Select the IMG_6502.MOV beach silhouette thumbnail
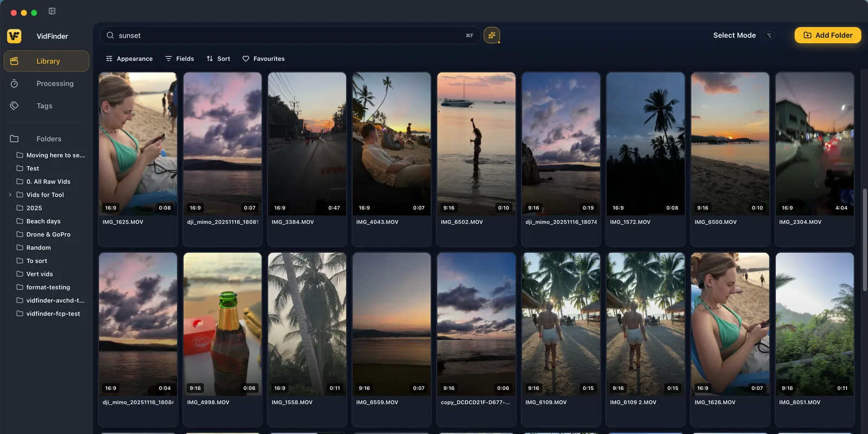The image size is (868, 434). tap(476, 144)
